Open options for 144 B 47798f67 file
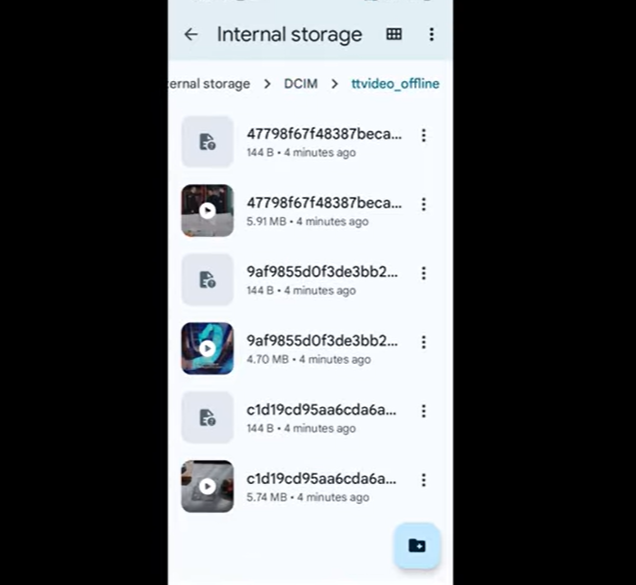636x585 pixels. tap(423, 135)
